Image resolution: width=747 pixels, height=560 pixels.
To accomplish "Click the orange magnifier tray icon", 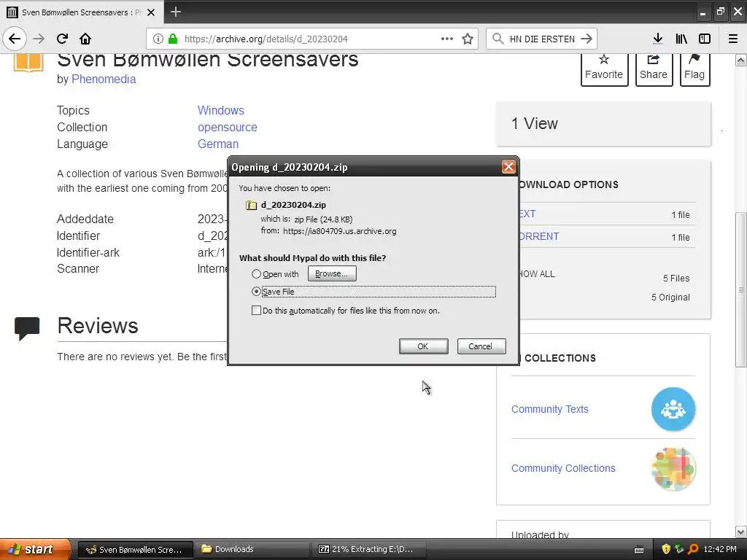I will [693, 549].
